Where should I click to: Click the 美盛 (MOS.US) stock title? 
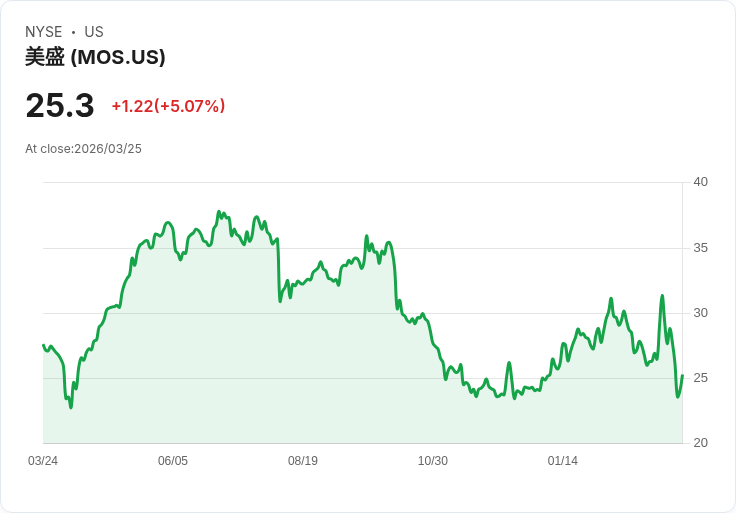pos(95,57)
